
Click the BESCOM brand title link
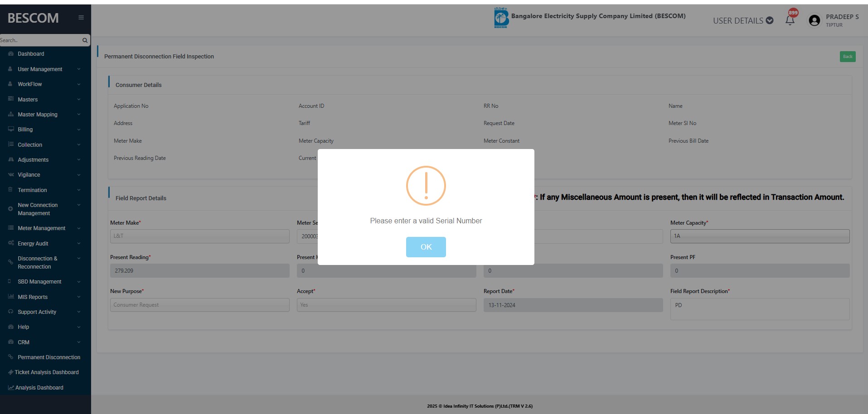tap(33, 18)
